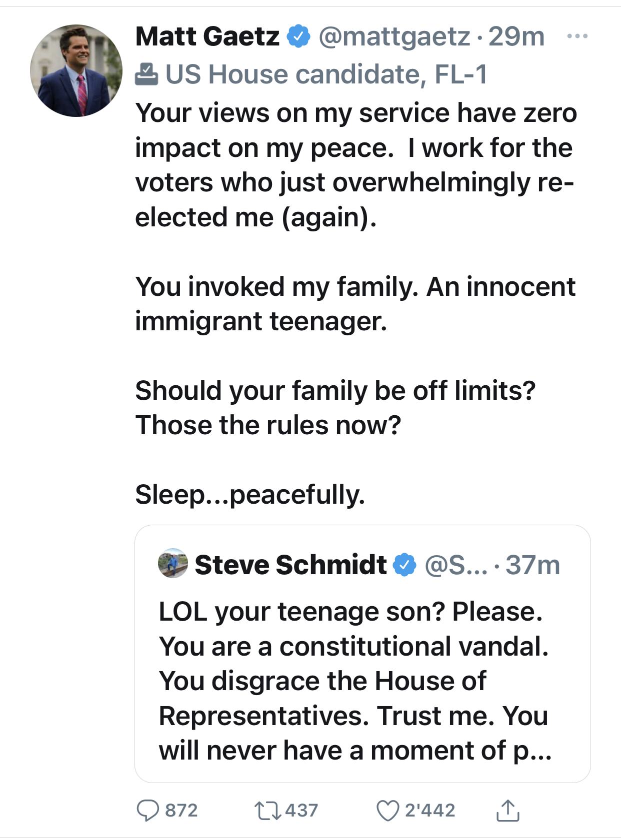Open the quoted tweet's 37m timestamp
The image size is (621, 840).
pos(532,565)
